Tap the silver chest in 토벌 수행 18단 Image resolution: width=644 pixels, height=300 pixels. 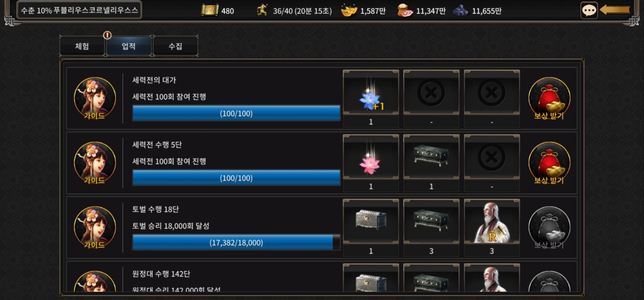point(371,221)
